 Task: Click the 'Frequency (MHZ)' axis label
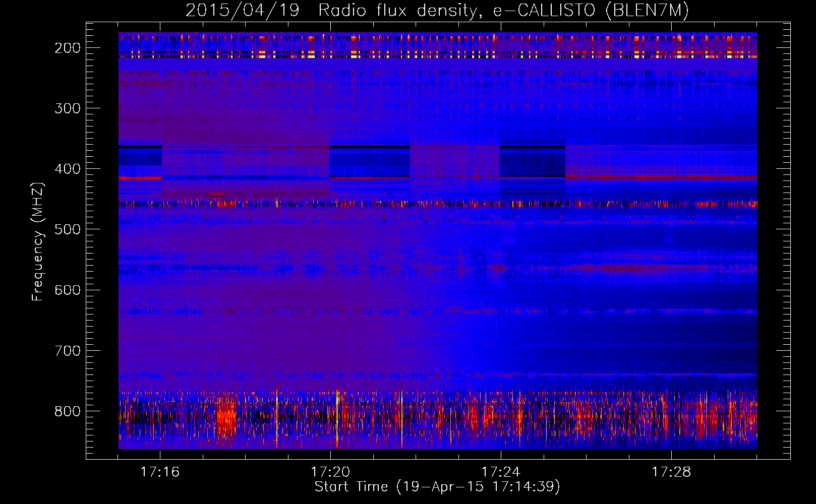[x=38, y=241]
